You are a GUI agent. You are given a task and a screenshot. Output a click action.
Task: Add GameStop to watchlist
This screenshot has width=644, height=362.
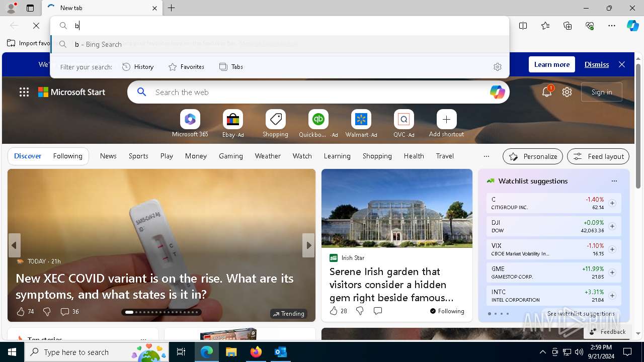[x=612, y=273]
